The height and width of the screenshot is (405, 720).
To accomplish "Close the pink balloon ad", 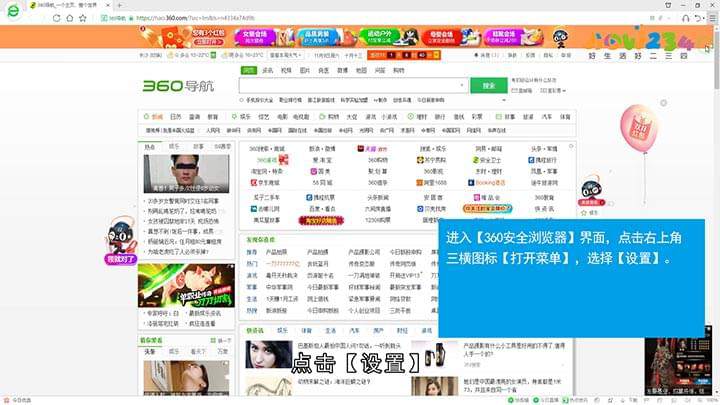I will click(664, 103).
